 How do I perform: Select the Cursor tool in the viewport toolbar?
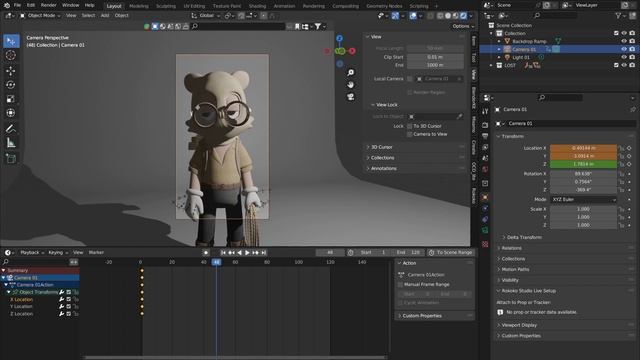[x=11, y=56]
